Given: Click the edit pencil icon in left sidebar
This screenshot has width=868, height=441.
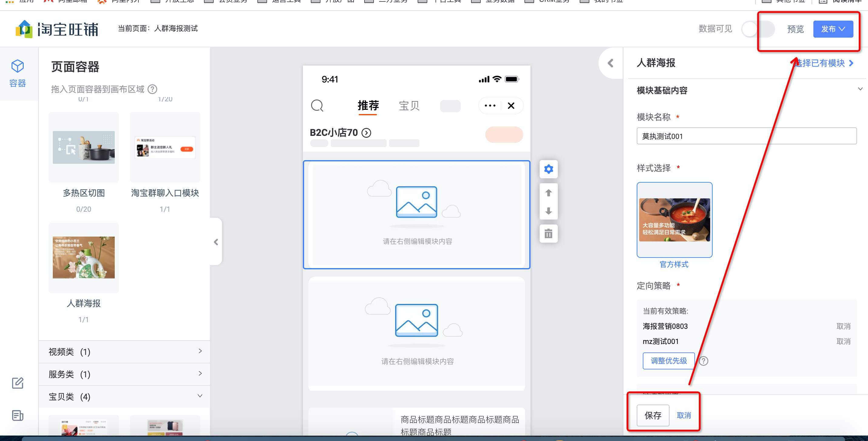Looking at the screenshot, I should pos(18,383).
